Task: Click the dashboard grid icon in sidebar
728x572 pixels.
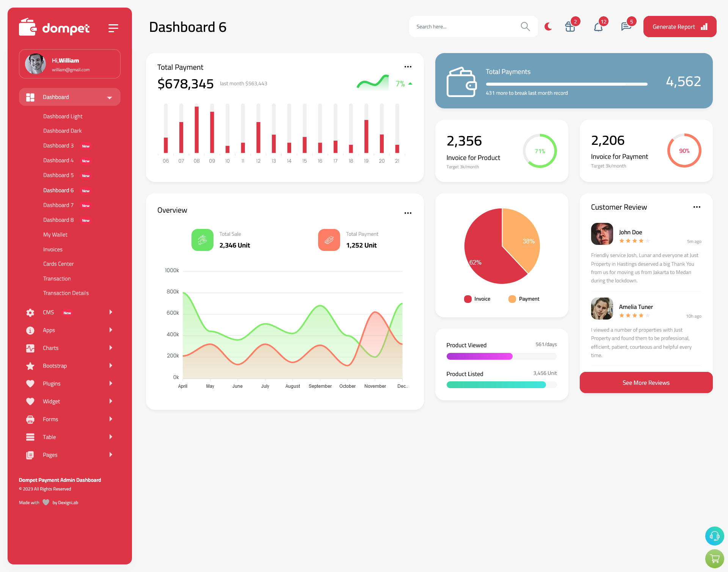Action: pyautogui.click(x=30, y=97)
